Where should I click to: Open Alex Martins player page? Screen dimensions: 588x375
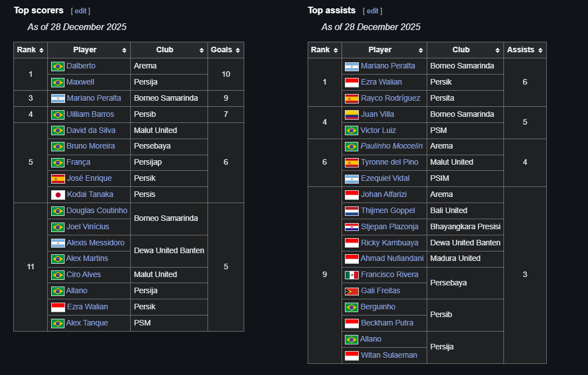pyautogui.click(x=87, y=258)
